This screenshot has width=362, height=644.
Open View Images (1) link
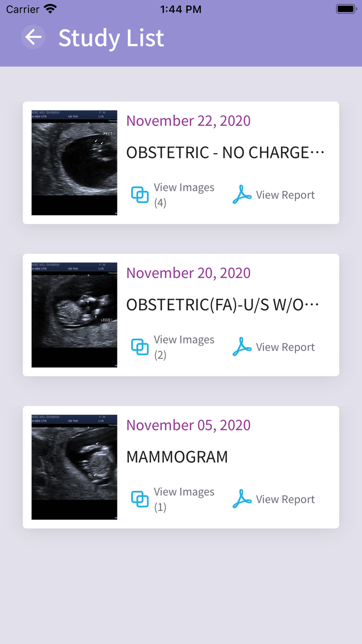click(184, 499)
